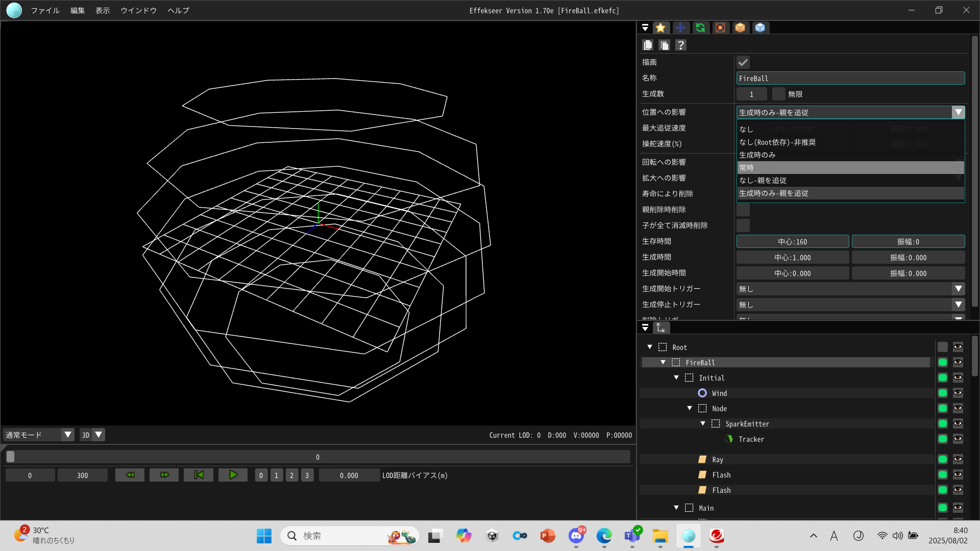
Task: Toggle the 描画 checkbox
Action: pos(743,62)
